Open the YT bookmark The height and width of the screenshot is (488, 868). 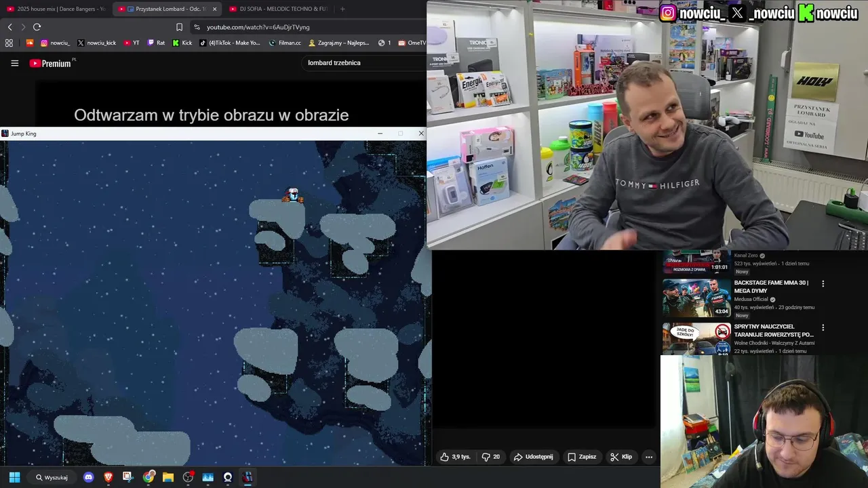(x=132, y=43)
